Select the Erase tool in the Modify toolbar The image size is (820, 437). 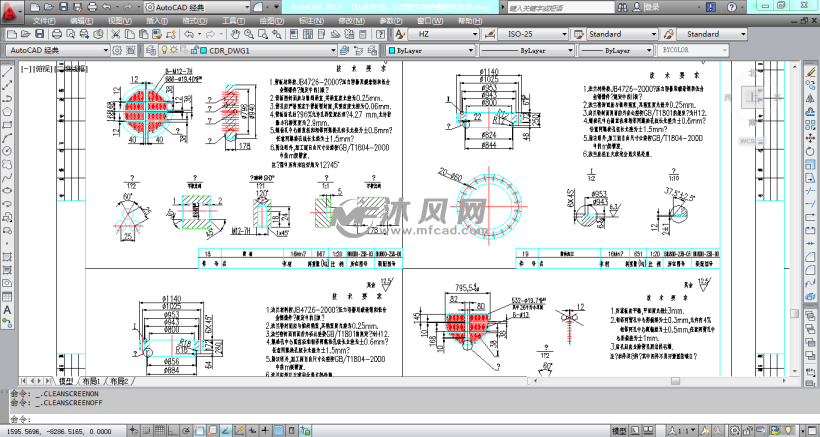click(x=811, y=72)
